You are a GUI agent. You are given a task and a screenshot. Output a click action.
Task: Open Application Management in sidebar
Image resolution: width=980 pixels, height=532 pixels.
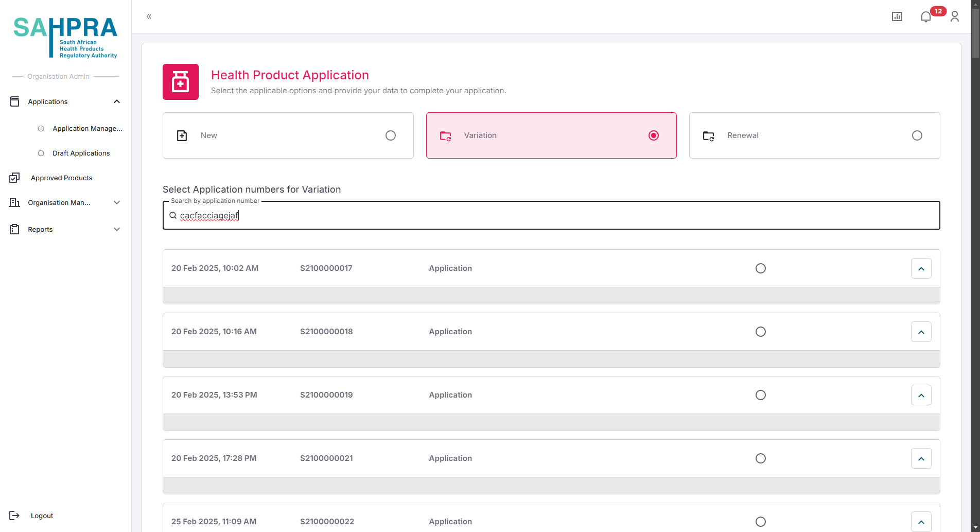click(x=87, y=128)
